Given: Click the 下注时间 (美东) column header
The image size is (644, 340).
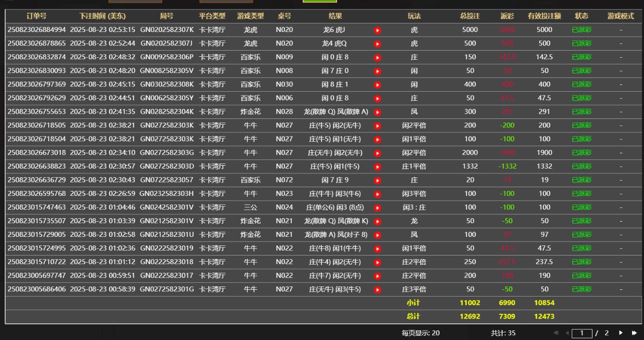Looking at the screenshot, I should point(103,16).
